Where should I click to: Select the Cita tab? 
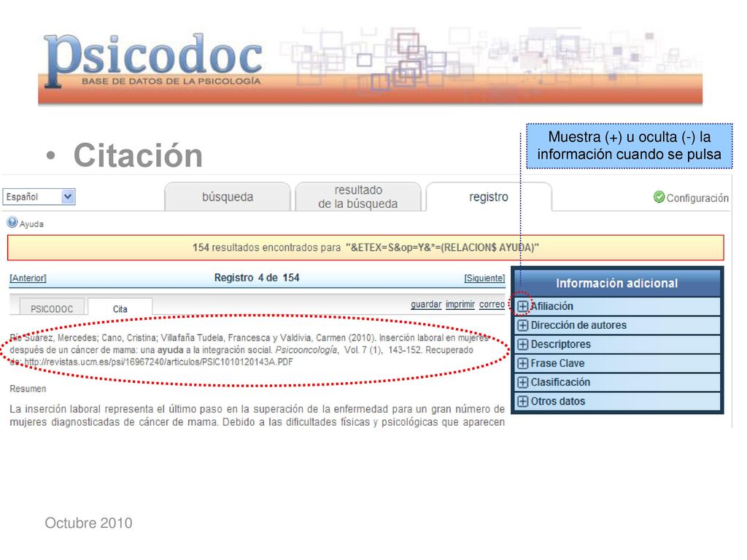tap(120, 308)
